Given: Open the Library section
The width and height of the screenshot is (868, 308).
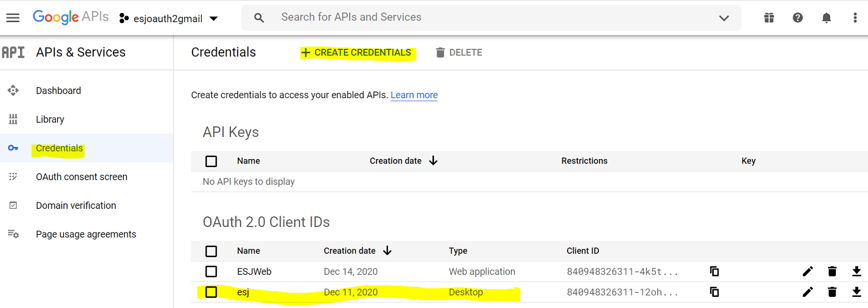Looking at the screenshot, I should (x=50, y=119).
